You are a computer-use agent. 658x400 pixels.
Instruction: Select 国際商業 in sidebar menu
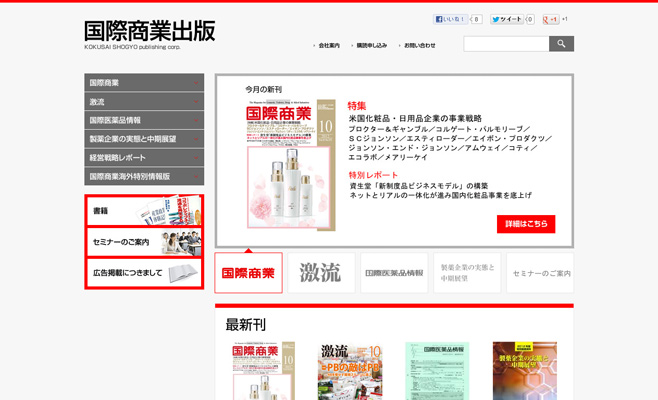pos(144,83)
